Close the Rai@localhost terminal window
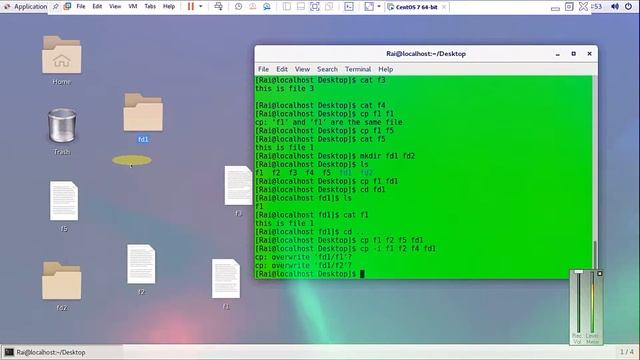 click(589, 54)
